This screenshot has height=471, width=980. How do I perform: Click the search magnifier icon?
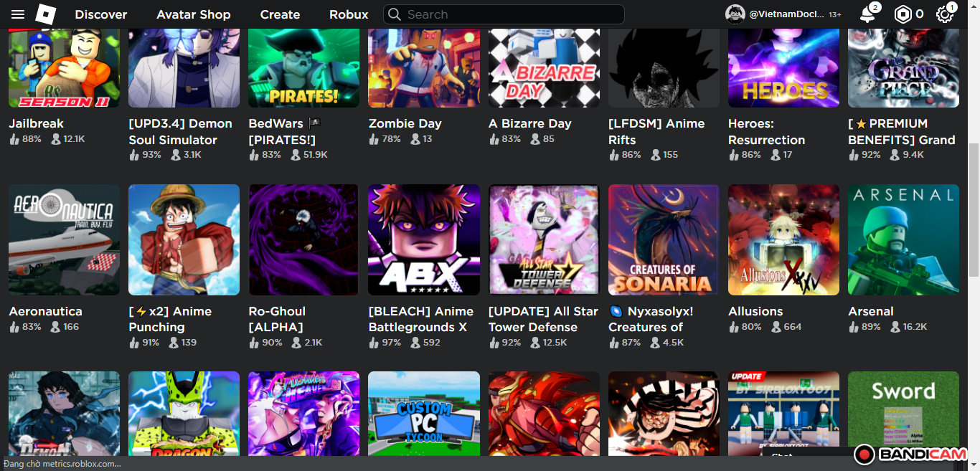tap(395, 14)
